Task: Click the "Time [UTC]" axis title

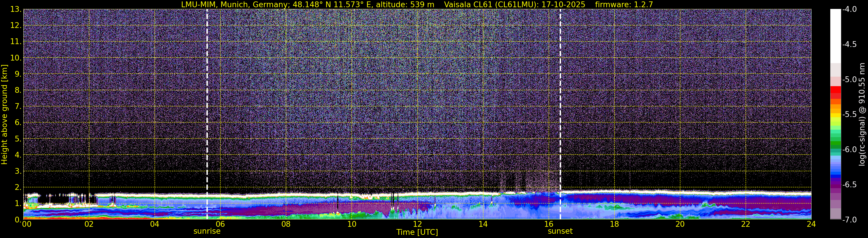Action: pyautogui.click(x=417, y=232)
